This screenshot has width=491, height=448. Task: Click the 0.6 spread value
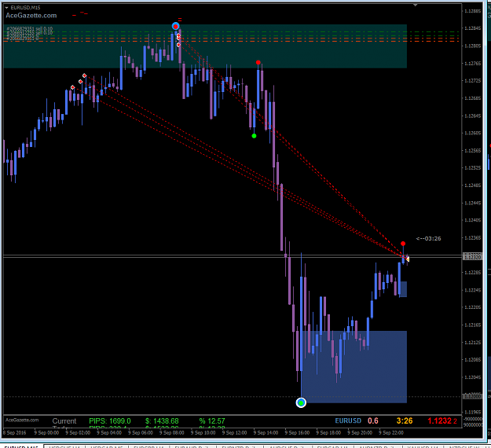click(373, 420)
